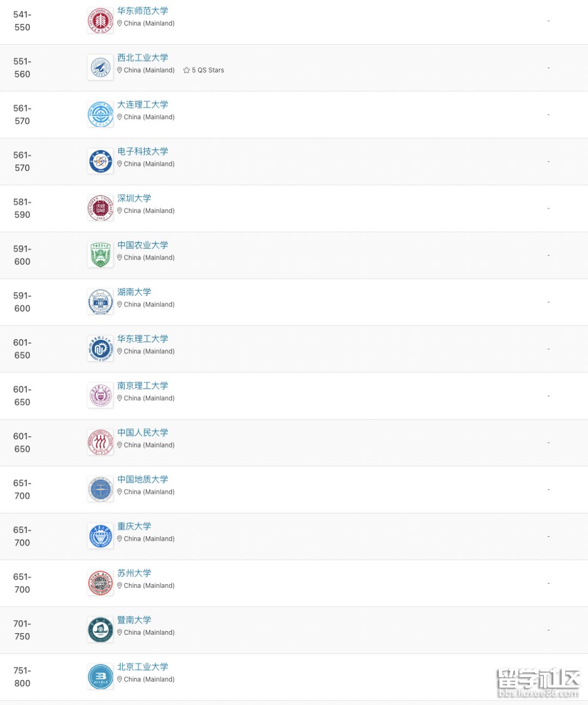Viewport: 588px width, 705px height.
Task: Open the 暨南大学 university link
Action: pos(134,620)
